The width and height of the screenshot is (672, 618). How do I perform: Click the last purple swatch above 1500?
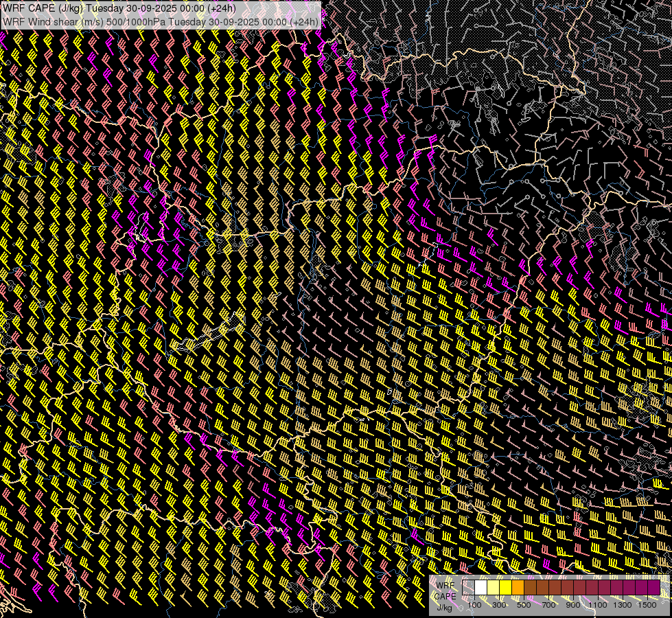tap(653, 588)
